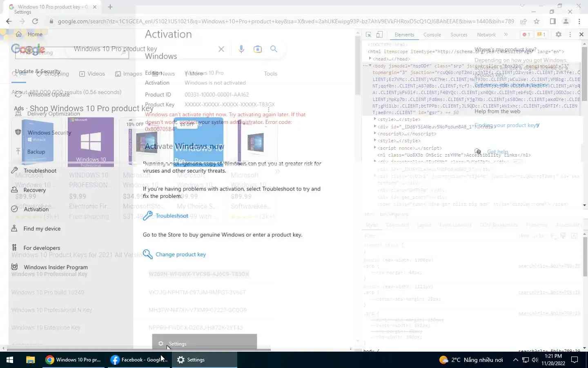Click the red error count badge in DevTools
588x368 pixels.
pos(526,35)
